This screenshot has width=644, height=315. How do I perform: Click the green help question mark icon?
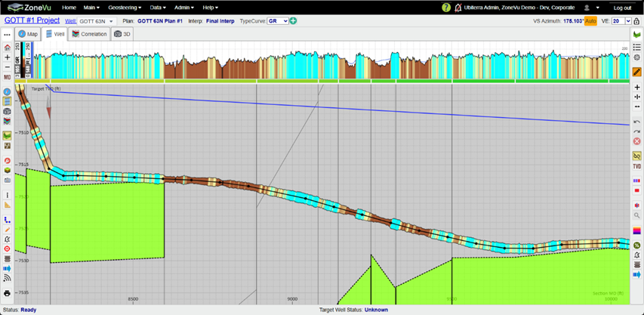click(x=446, y=8)
